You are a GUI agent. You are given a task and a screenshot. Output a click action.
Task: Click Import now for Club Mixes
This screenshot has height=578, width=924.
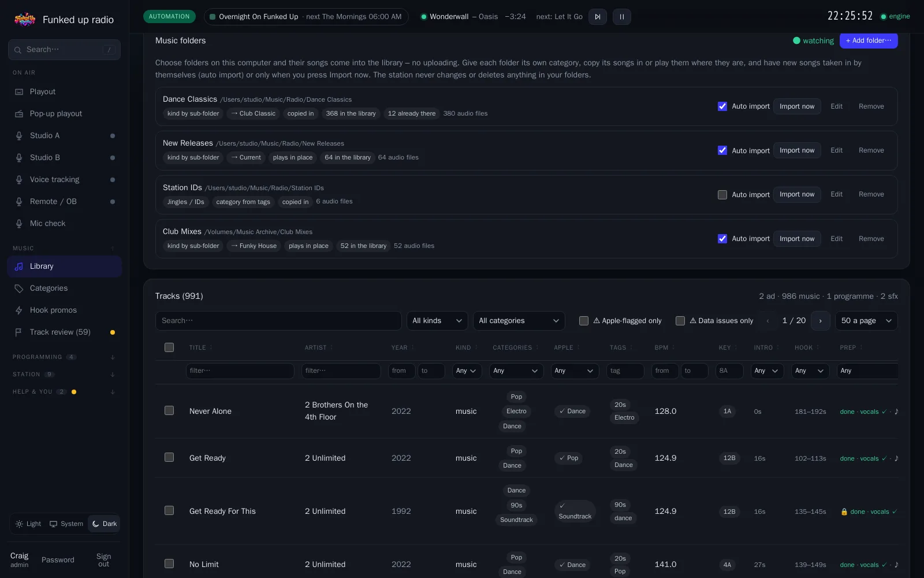797,239
